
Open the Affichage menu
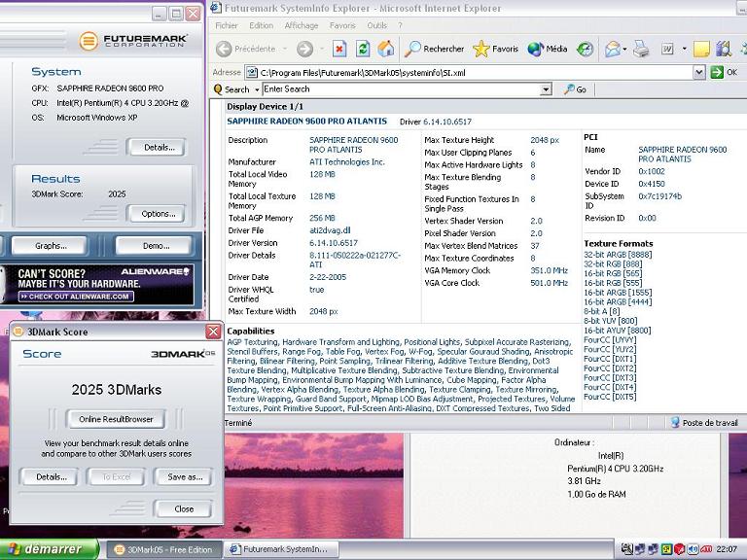(x=302, y=25)
